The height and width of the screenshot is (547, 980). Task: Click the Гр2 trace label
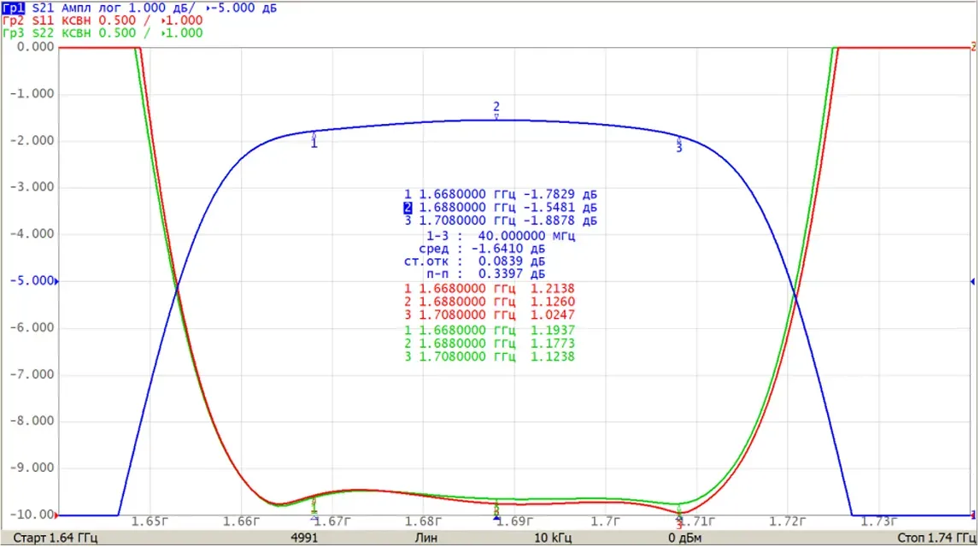[x=13, y=21]
